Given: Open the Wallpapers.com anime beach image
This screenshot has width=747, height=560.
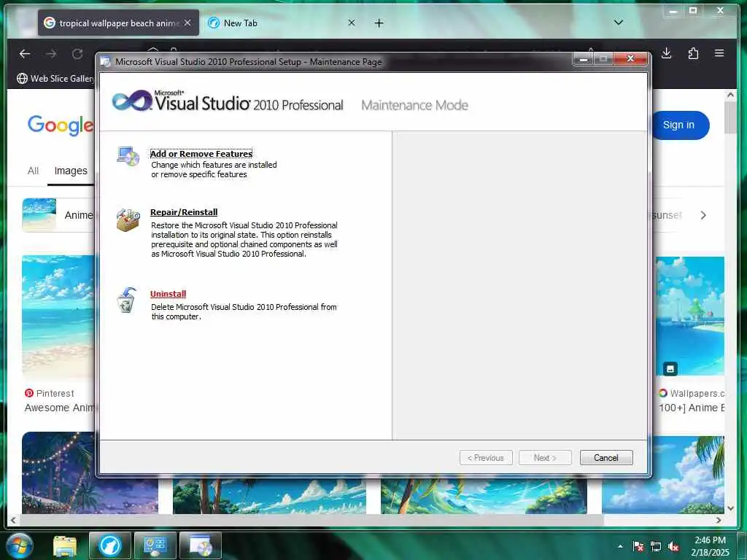Looking at the screenshot, I should (690, 316).
